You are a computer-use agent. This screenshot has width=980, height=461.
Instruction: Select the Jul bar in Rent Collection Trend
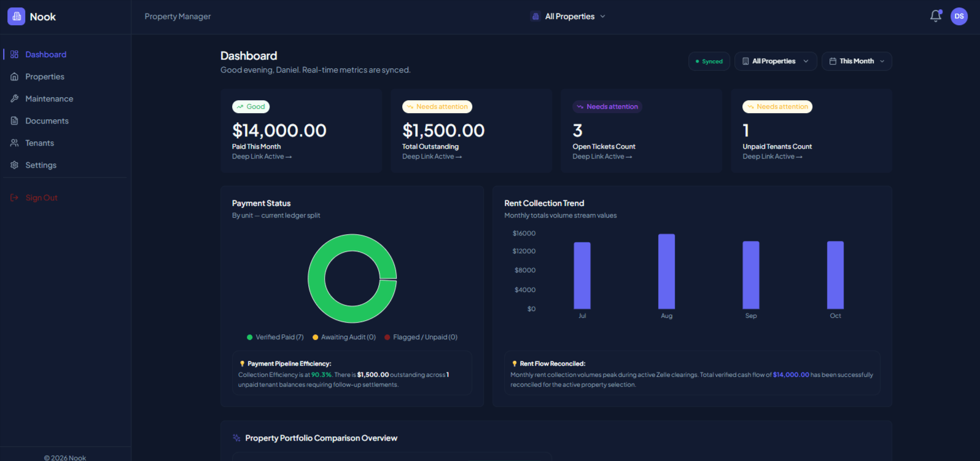582,275
